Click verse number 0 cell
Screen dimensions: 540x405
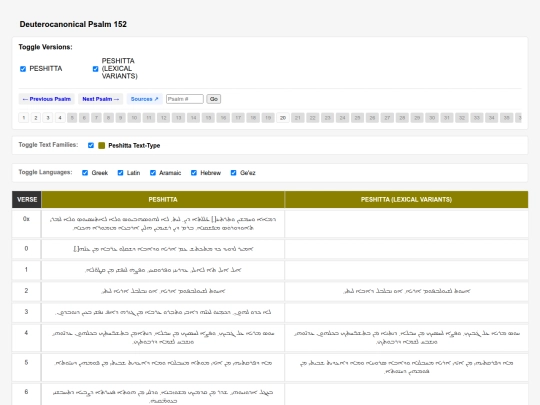coord(26,249)
